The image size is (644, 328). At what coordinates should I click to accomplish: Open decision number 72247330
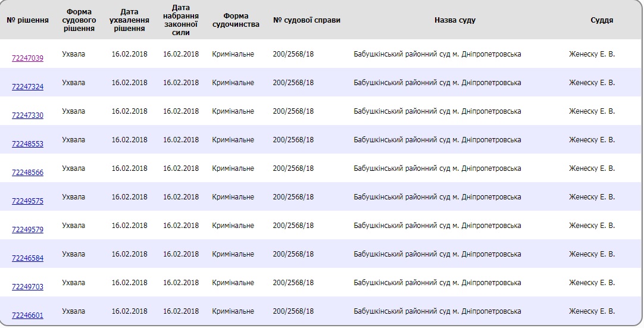27,115
